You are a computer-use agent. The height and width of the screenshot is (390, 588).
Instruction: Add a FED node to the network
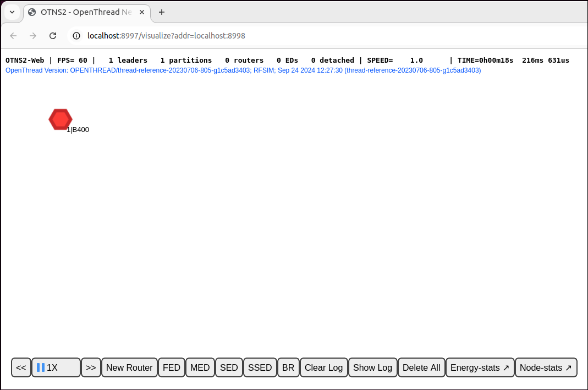(171, 367)
